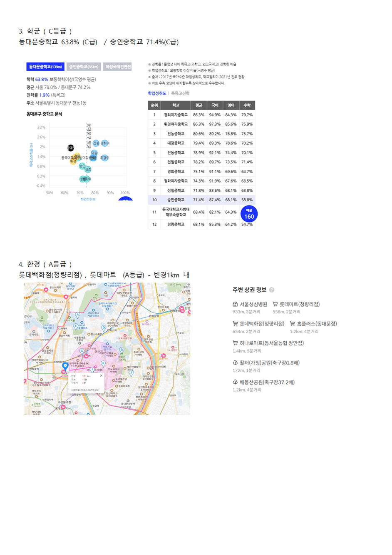Click the hospital icon beside 서울성심병원
The image size is (392, 555).
[x=235, y=304]
